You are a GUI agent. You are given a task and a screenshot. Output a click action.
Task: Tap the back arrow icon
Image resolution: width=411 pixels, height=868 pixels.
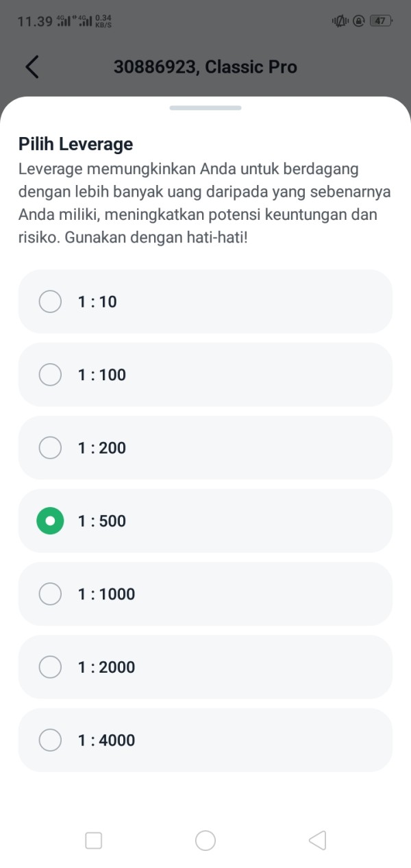[32, 66]
